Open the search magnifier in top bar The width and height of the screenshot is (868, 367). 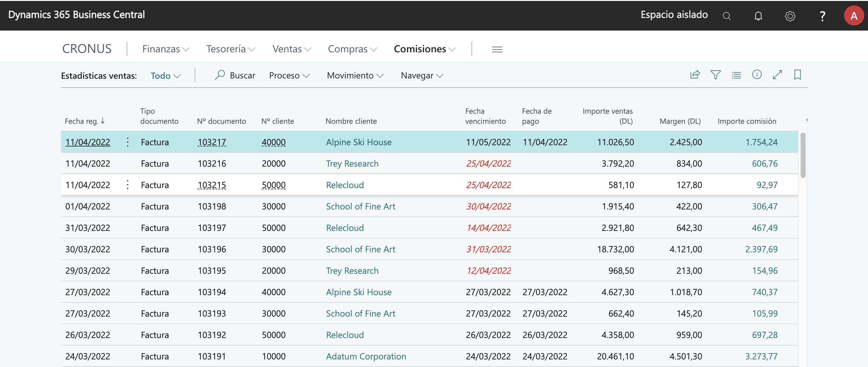click(727, 16)
